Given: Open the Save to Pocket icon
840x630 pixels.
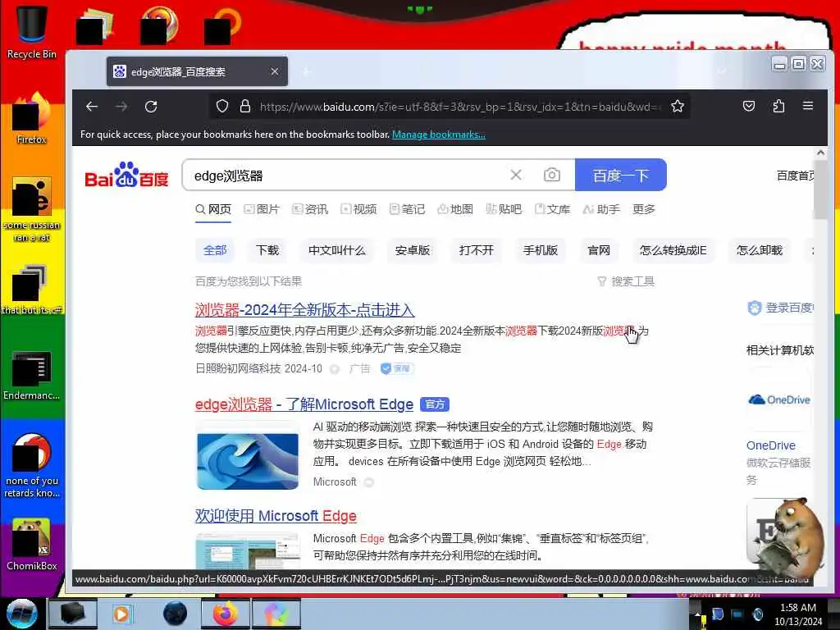Looking at the screenshot, I should click(749, 106).
